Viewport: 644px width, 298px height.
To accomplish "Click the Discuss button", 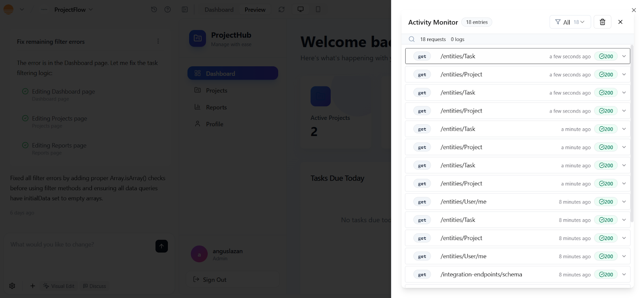I will tap(95, 286).
